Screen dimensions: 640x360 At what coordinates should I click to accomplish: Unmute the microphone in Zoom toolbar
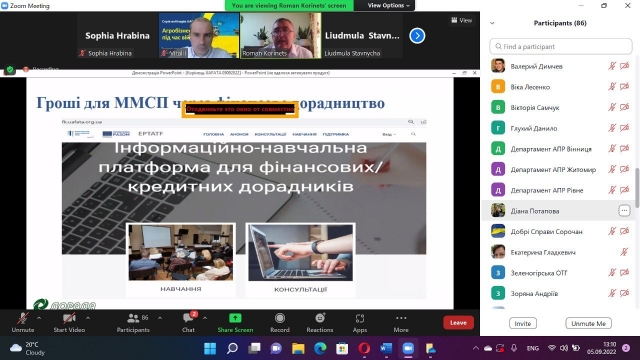22,322
